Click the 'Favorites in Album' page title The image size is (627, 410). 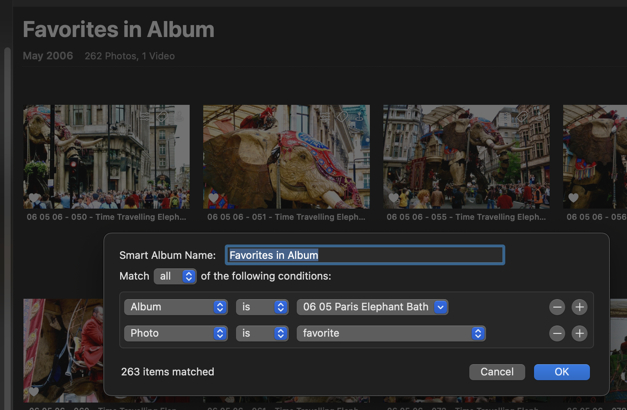click(118, 30)
